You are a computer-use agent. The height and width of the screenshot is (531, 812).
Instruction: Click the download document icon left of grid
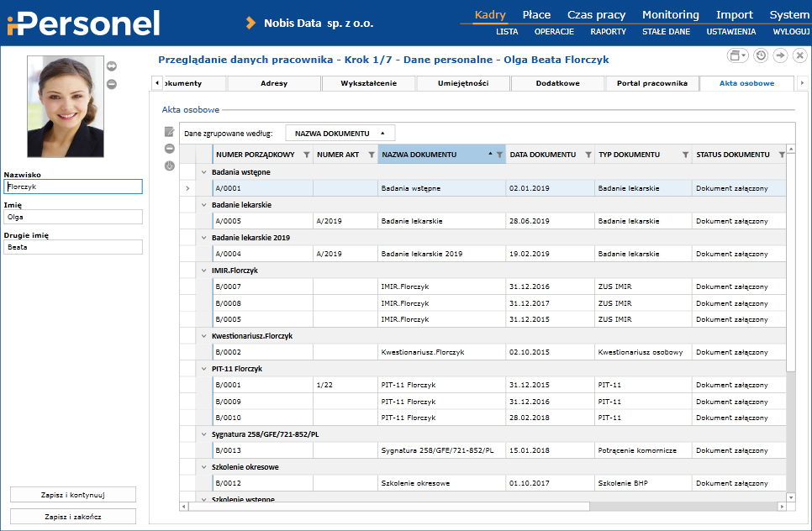[169, 166]
